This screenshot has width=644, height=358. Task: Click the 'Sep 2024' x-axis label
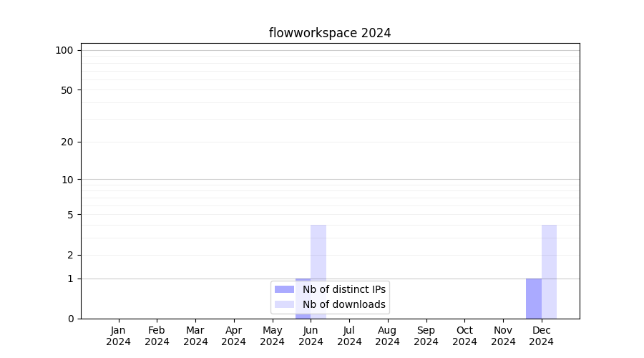(x=426, y=336)
